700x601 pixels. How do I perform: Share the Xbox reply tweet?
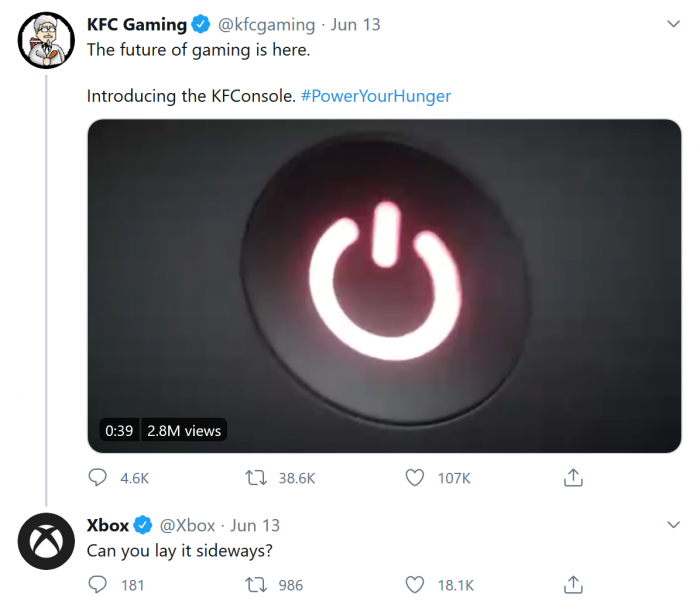[573, 584]
